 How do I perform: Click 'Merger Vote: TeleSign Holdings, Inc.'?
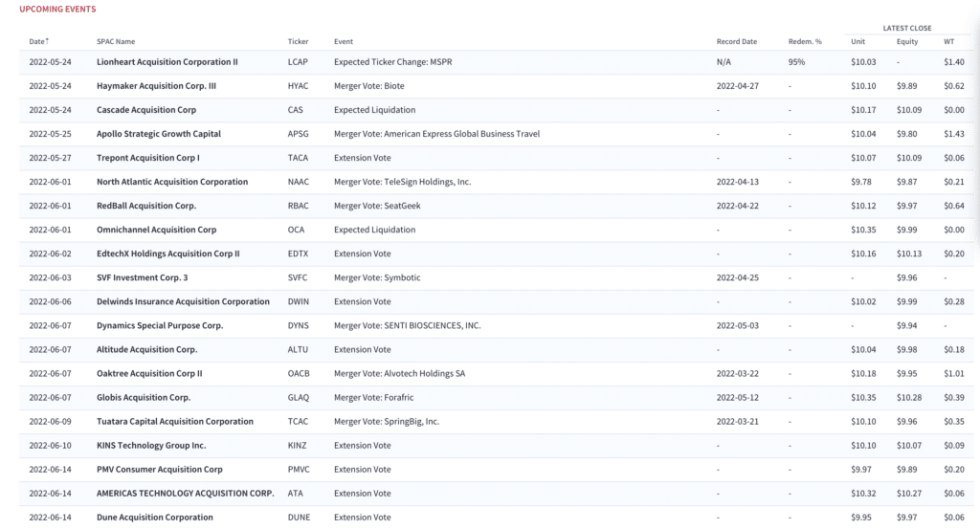pos(403,182)
